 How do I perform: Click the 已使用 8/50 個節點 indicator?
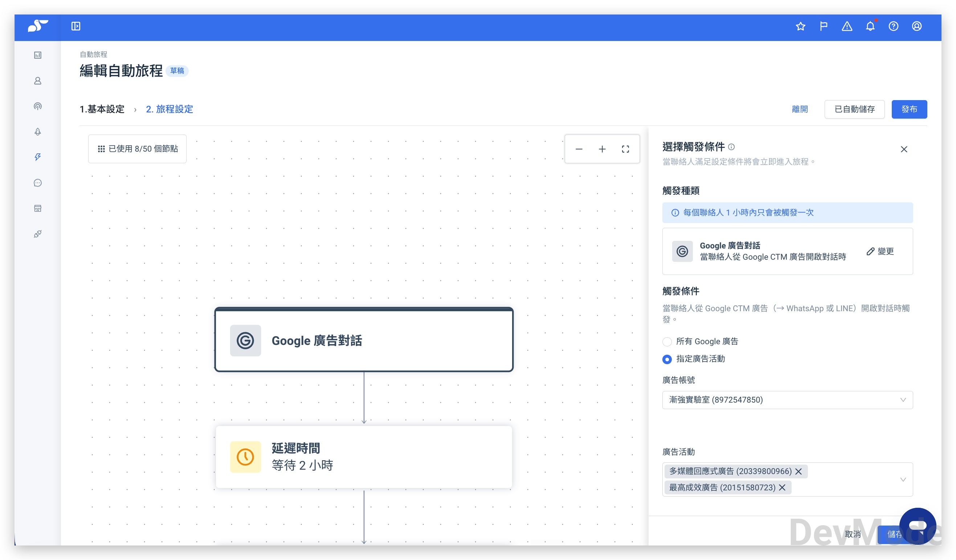click(x=137, y=149)
